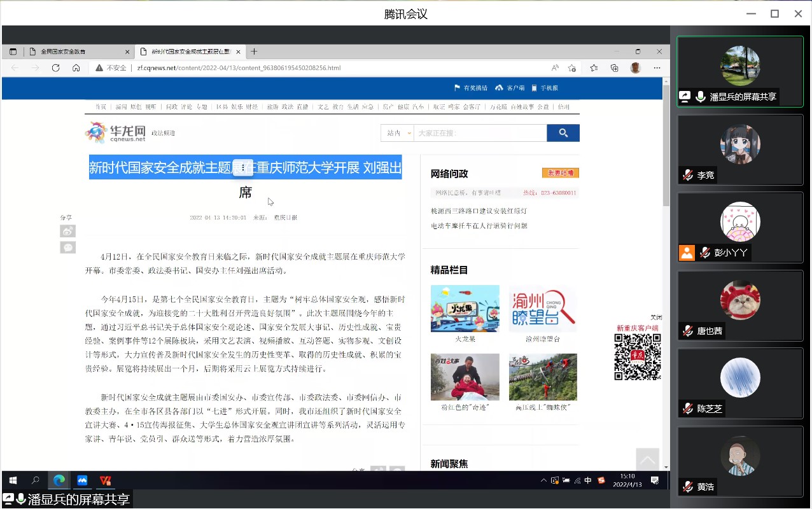This screenshot has height=509, width=812.
Task: Expand the system tray hidden icons chevron
Action: (x=543, y=480)
